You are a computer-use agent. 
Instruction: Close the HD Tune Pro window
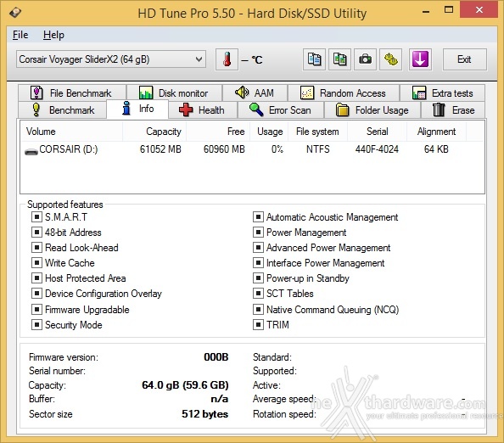(479, 9)
